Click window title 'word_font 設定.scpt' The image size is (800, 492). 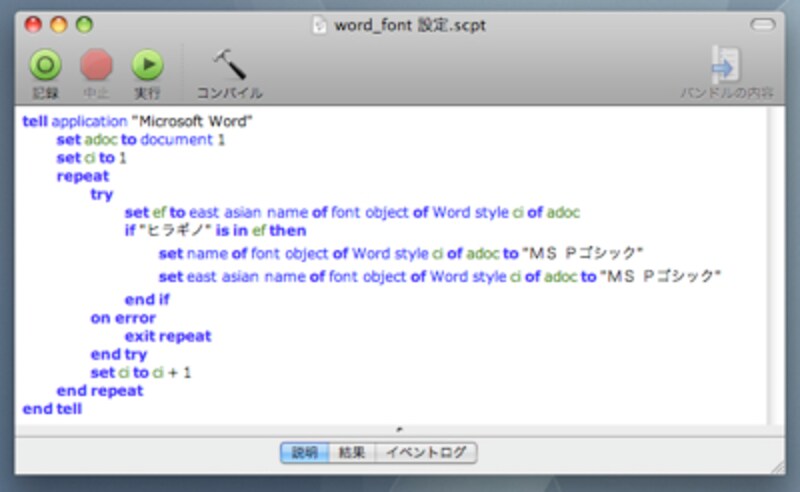pos(410,25)
